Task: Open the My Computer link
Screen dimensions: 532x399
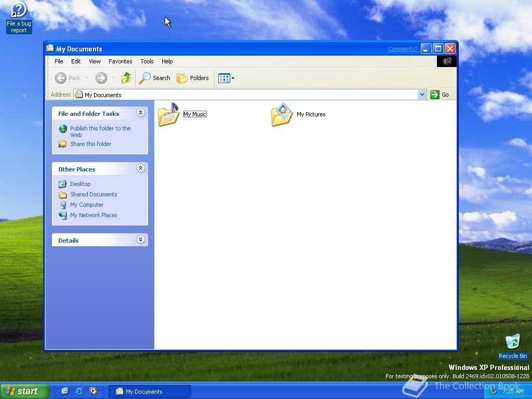Action: pos(87,205)
